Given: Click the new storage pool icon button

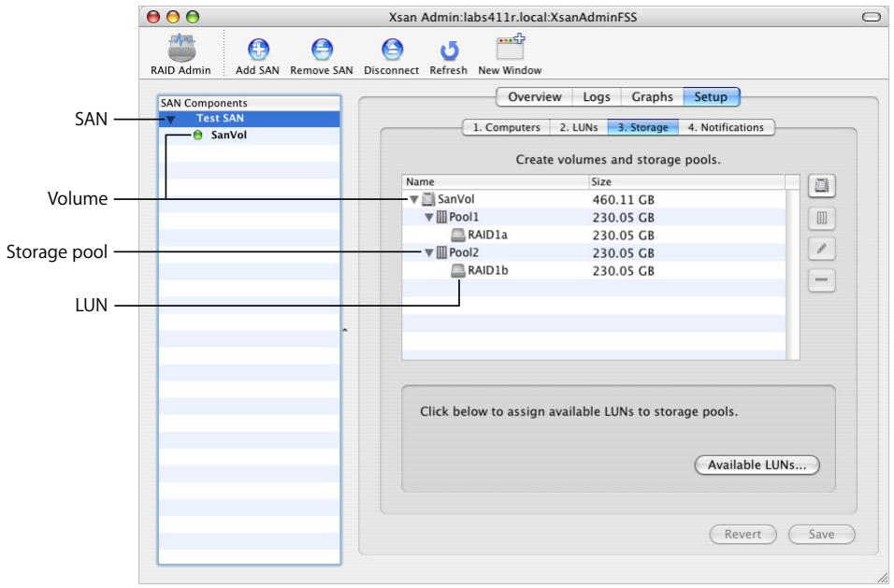Looking at the screenshot, I should 822,218.
